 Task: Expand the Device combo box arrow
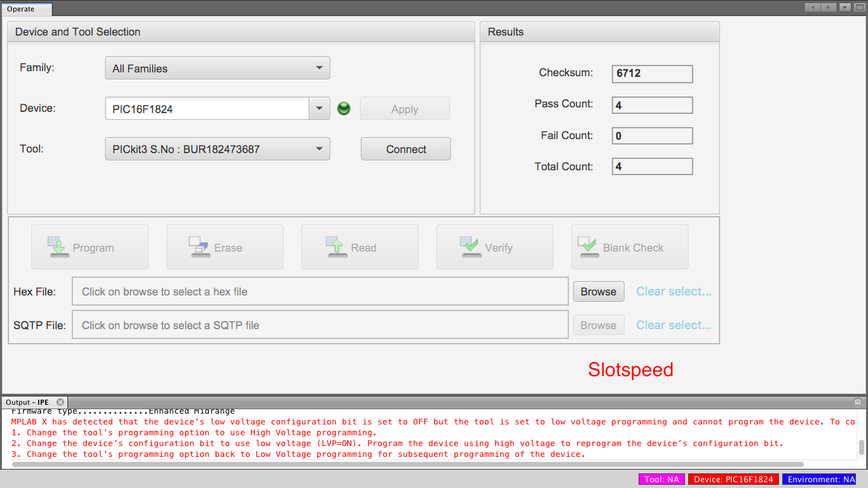(320, 109)
